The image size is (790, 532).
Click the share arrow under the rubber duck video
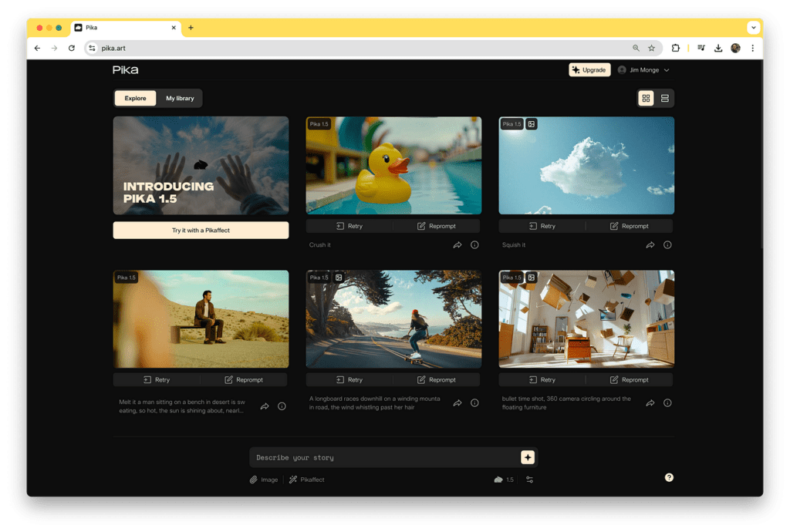[x=457, y=245]
